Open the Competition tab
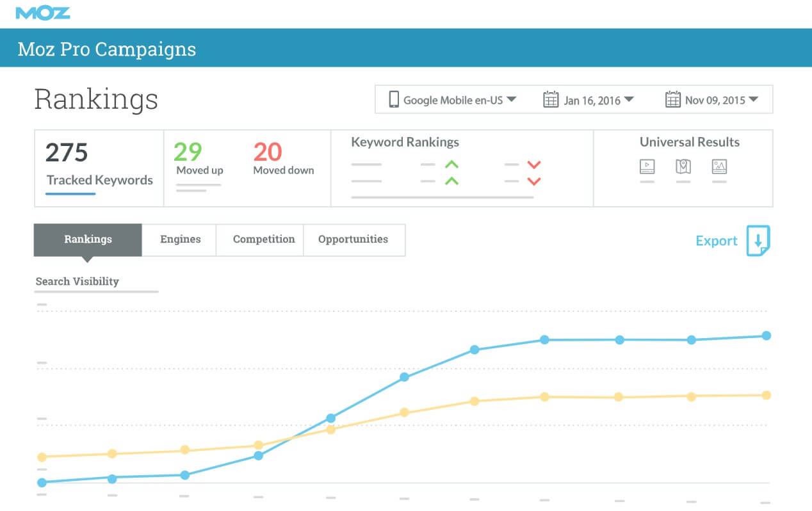 (264, 239)
